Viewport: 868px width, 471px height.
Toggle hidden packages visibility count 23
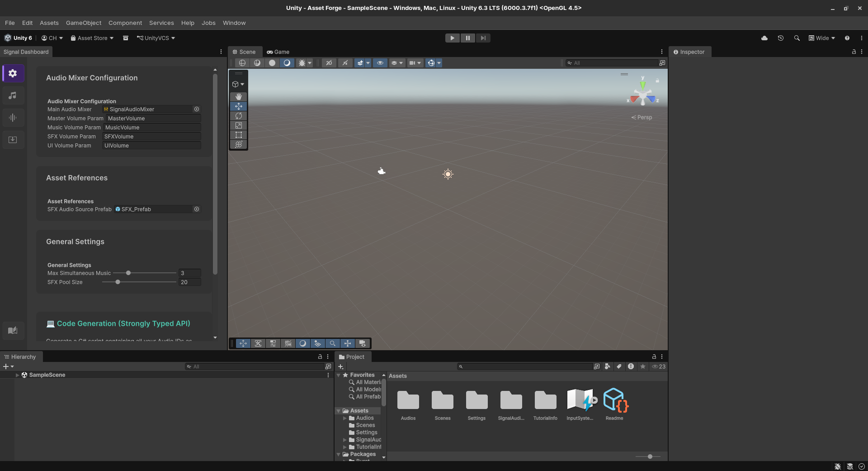pos(659,366)
